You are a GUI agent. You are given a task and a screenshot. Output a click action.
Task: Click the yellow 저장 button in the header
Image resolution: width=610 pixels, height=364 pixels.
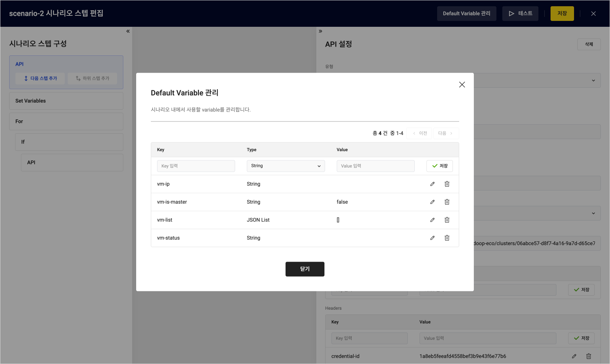coord(562,14)
